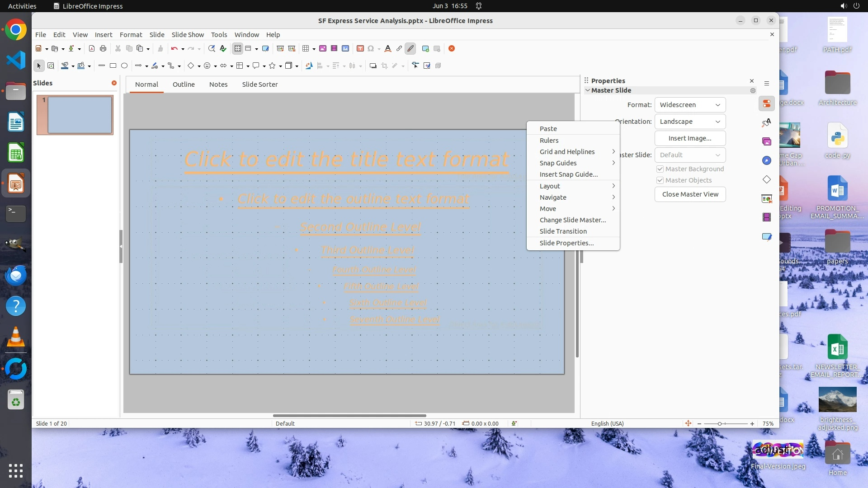Switch to the Slide Sorter tab
The width and height of the screenshot is (868, 488).
coord(259,84)
